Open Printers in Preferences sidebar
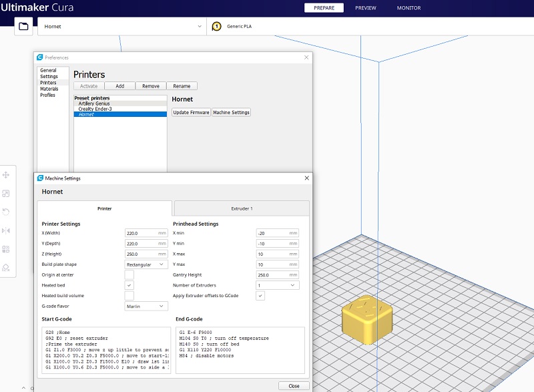 pyautogui.click(x=48, y=82)
